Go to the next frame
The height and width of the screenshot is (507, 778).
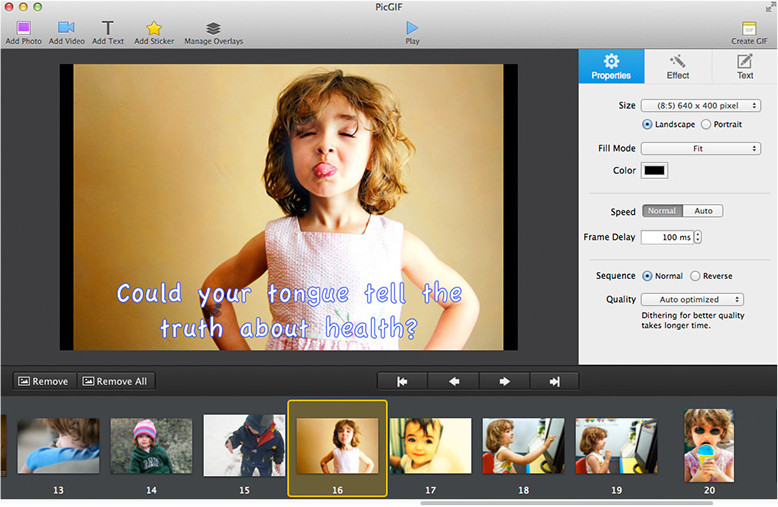[x=505, y=381]
